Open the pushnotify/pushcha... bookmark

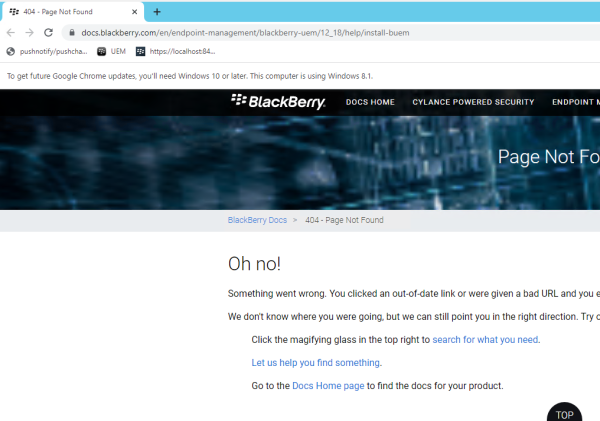(x=47, y=51)
